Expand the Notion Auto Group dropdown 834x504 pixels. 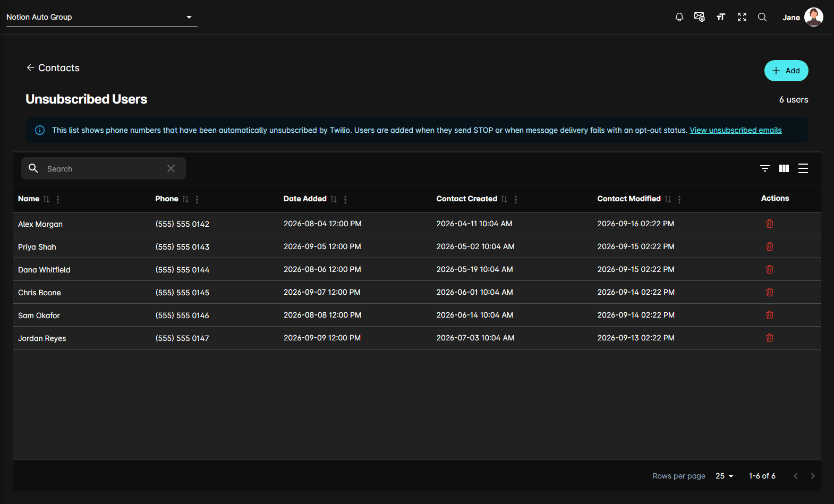[x=102, y=17]
